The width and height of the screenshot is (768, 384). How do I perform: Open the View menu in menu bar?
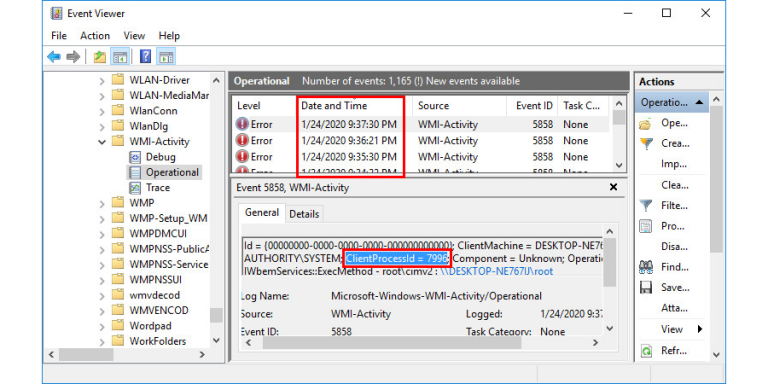tap(134, 36)
